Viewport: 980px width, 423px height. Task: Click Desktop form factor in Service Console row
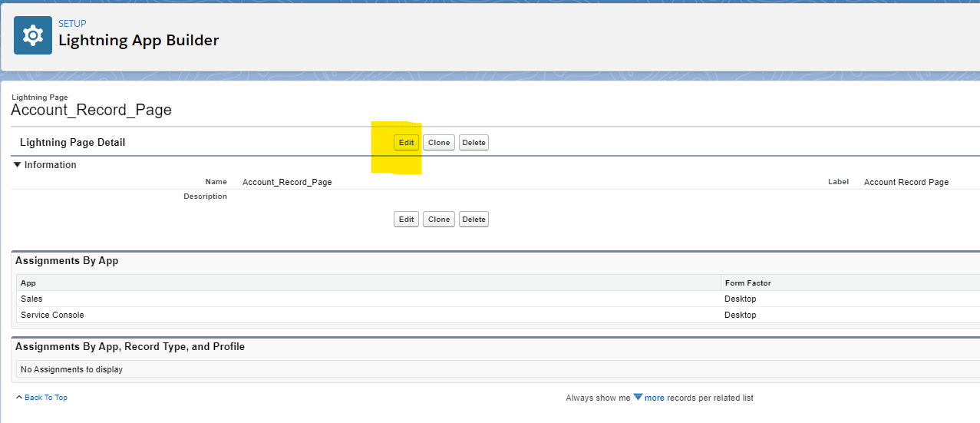click(x=741, y=315)
